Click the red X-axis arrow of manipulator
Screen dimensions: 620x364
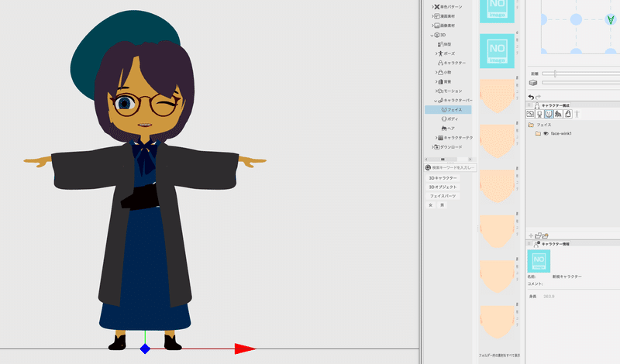click(245, 349)
